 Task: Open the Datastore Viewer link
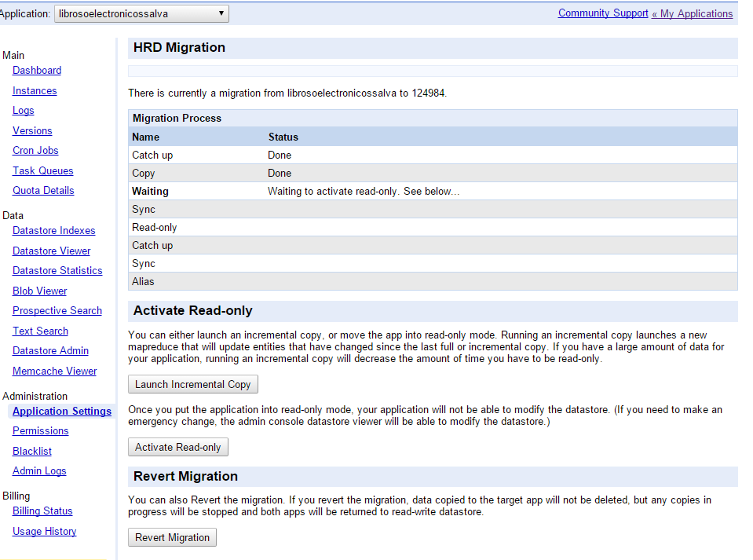[x=52, y=251]
